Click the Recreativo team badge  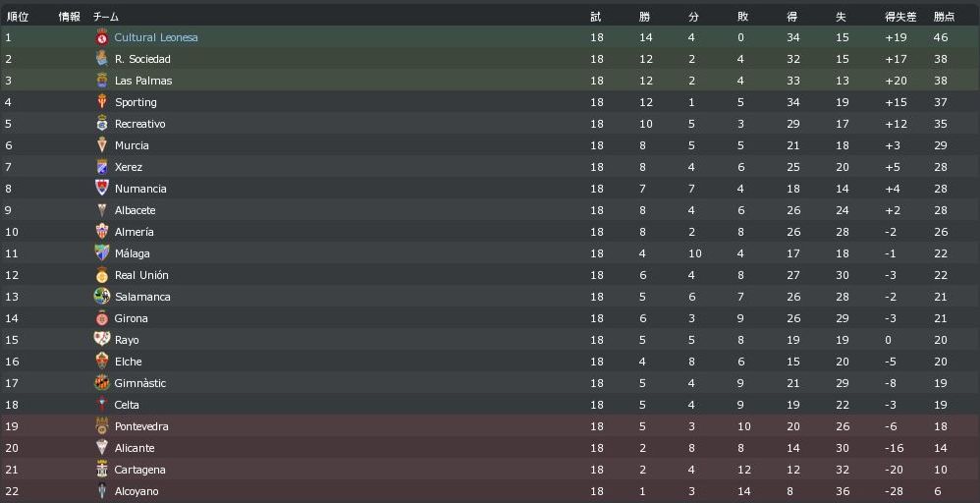(x=101, y=124)
